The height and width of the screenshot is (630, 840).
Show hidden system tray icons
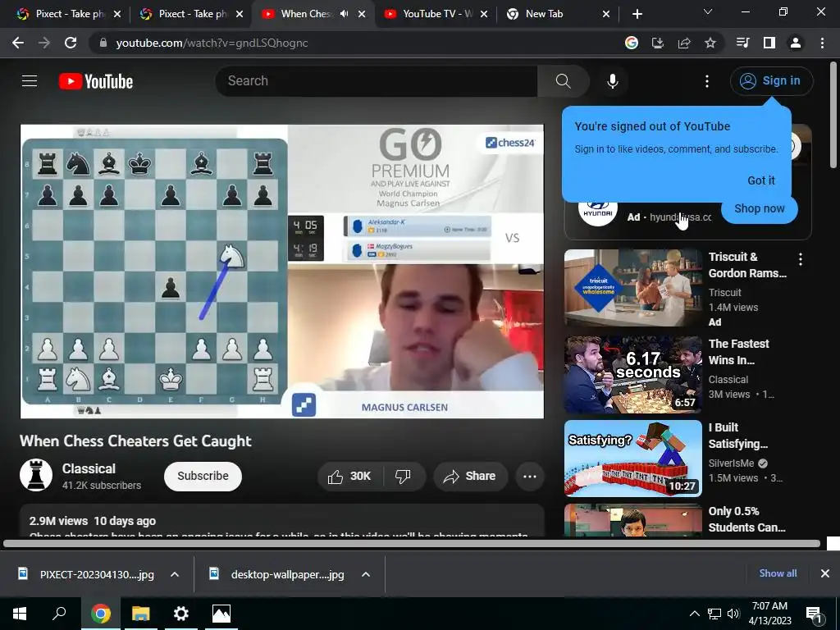pyautogui.click(x=694, y=614)
